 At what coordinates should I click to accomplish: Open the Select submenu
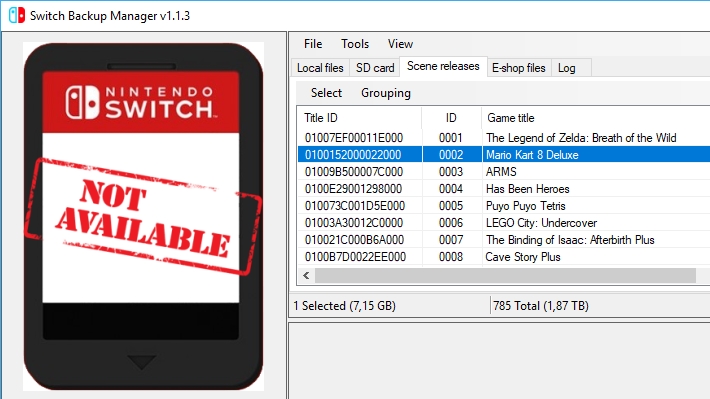(326, 93)
